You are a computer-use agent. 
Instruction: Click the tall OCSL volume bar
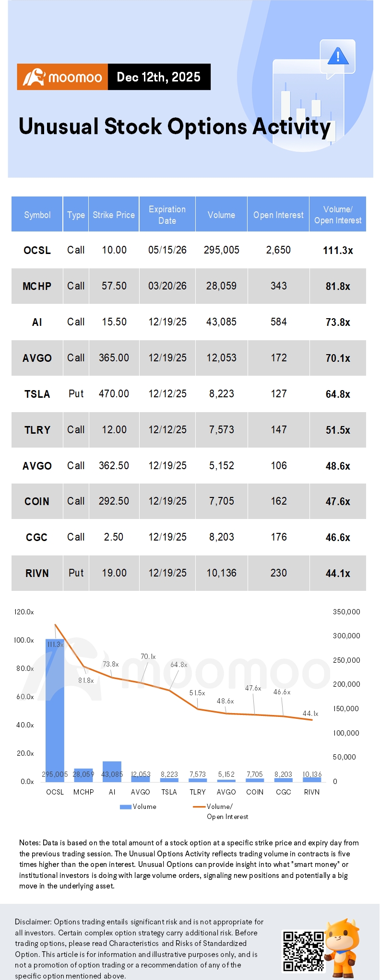coord(55,710)
